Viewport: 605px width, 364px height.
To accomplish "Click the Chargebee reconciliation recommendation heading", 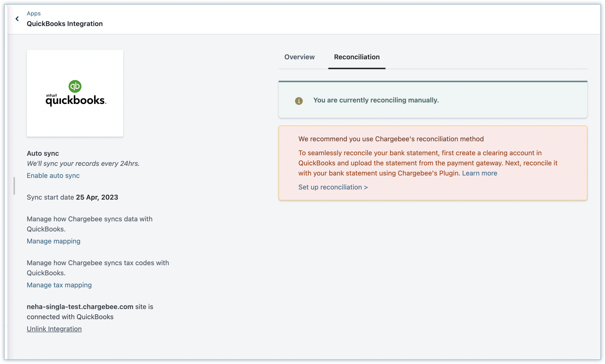I will coord(391,139).
